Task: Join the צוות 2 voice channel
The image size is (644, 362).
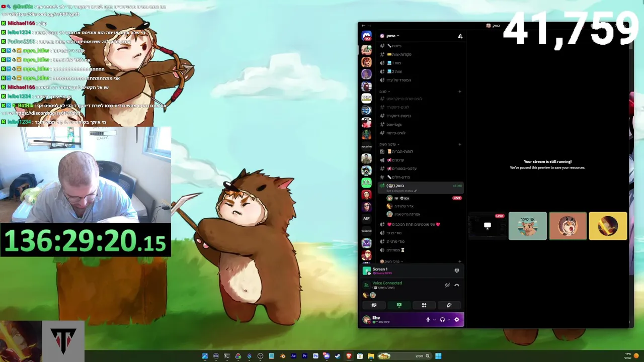Action: [x=421, y=71]
